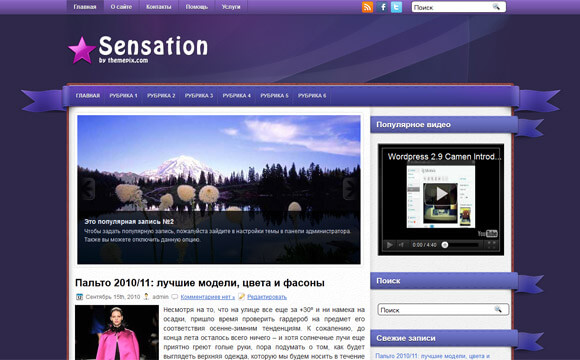Open the YouTube logo on the video
The height and width of the screenshot is (360, 580).
pyautogui.click(x=488, y=233)
